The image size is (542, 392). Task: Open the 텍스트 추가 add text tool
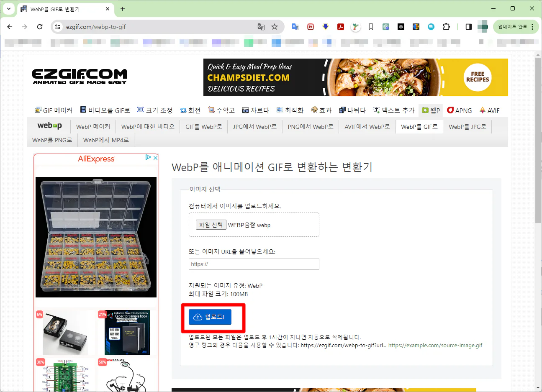(x=393, y=110)
